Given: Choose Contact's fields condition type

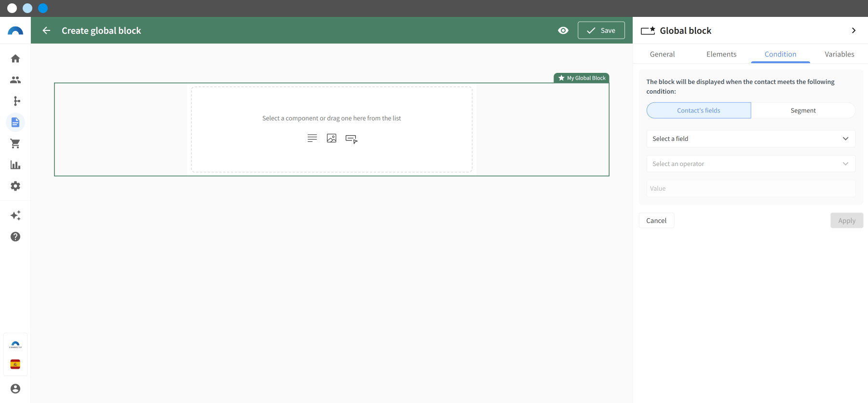Looking at the screenshot, I should pyautogui.click(x=699, y=111).
